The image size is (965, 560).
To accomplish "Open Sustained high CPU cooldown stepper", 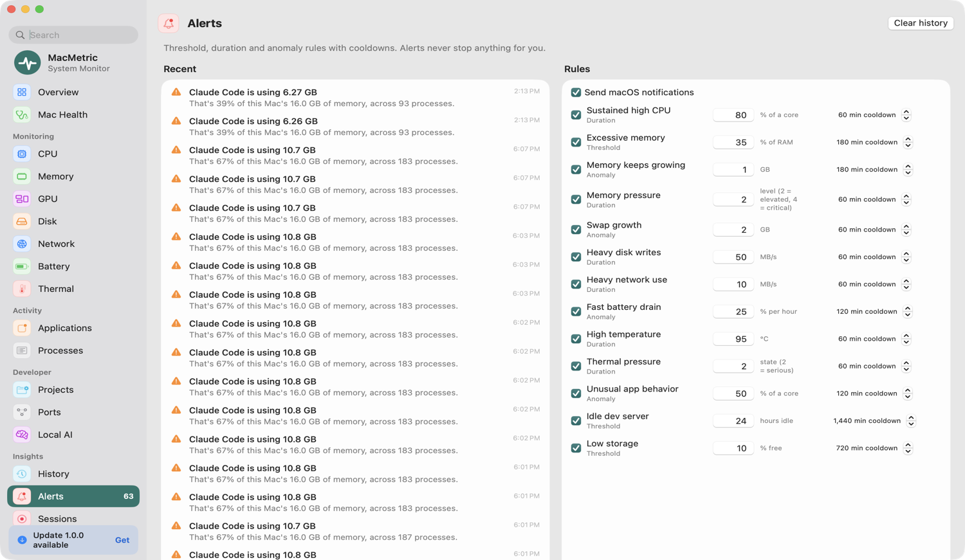I will pos(906,115).
